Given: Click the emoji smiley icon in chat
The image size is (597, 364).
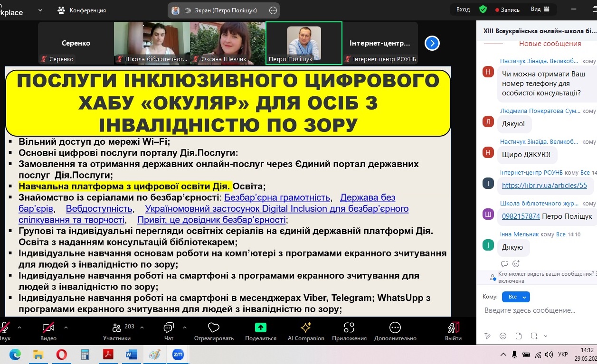Looking at the screenshot, I should pyautogui.click(x=503, y=336).
